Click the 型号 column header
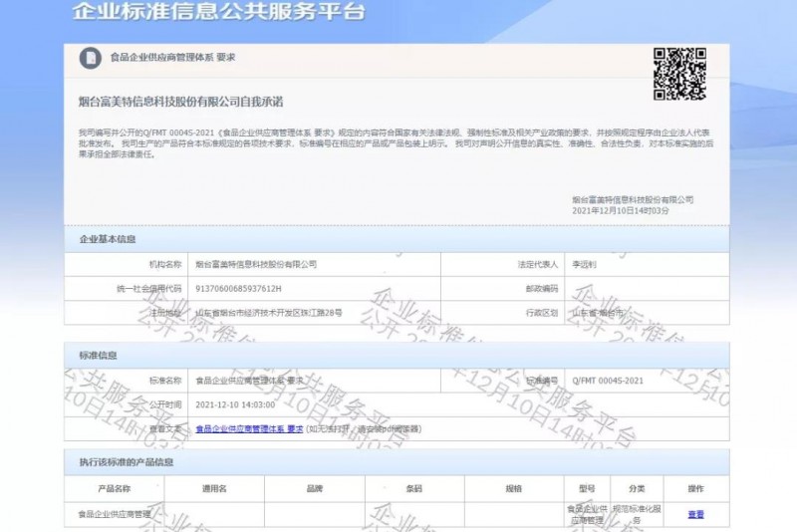 587,489
